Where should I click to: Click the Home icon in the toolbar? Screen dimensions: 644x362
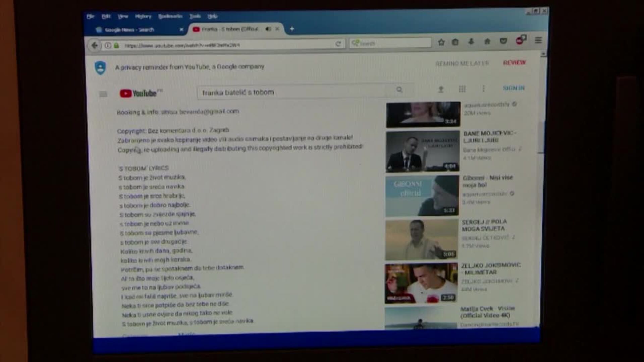(x=487, y=42)
